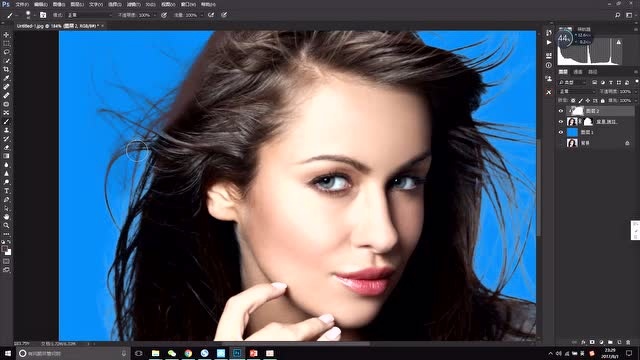640x360 pixels.
Task: Open the three-dots extra tools button
Action: coord(6,234)
